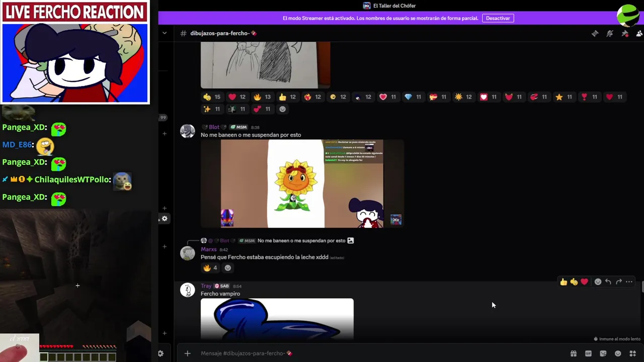
Task: Click the saluting emoji quick reaction on Tray's message
Action: 574,282
